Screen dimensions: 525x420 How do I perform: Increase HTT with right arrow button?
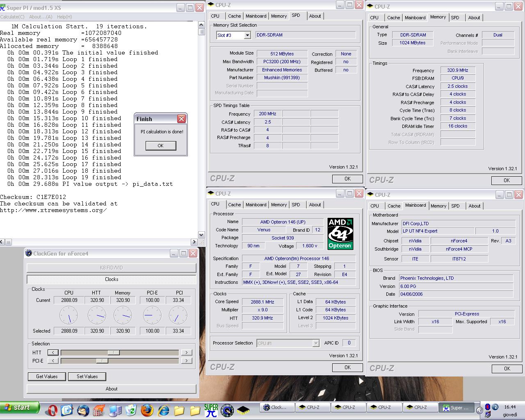pos(186,353)
